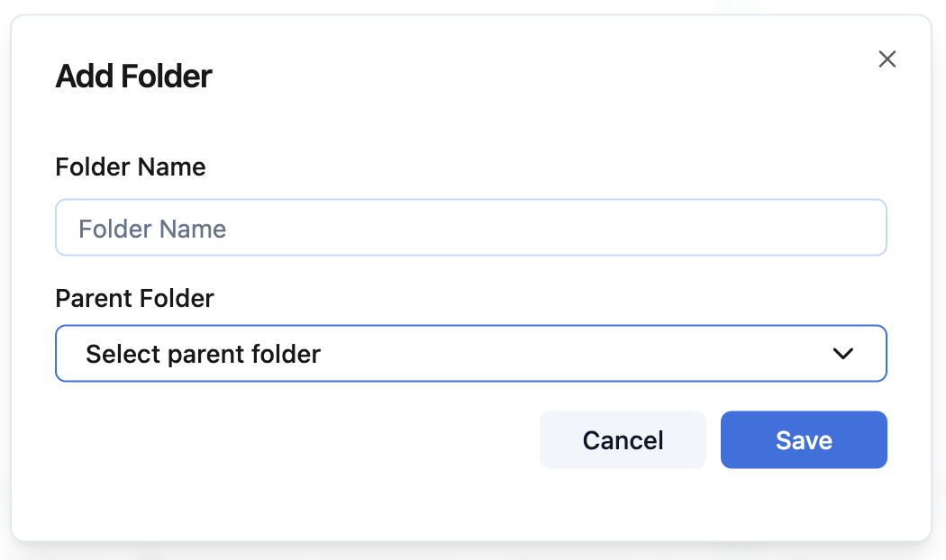This screenshot has height=560, width=946.
Task: Cancel adding the folder
Action: pyautogui.click(x=623, y=440)
